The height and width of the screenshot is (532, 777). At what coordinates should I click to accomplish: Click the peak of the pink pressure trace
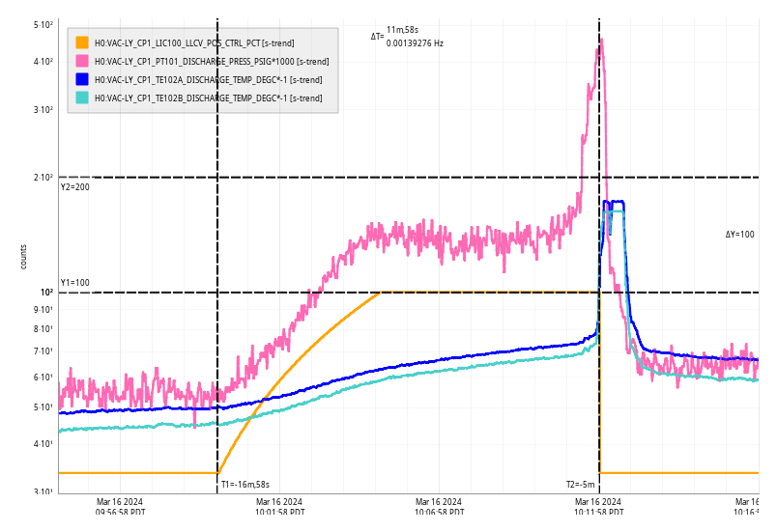(601, 41)
